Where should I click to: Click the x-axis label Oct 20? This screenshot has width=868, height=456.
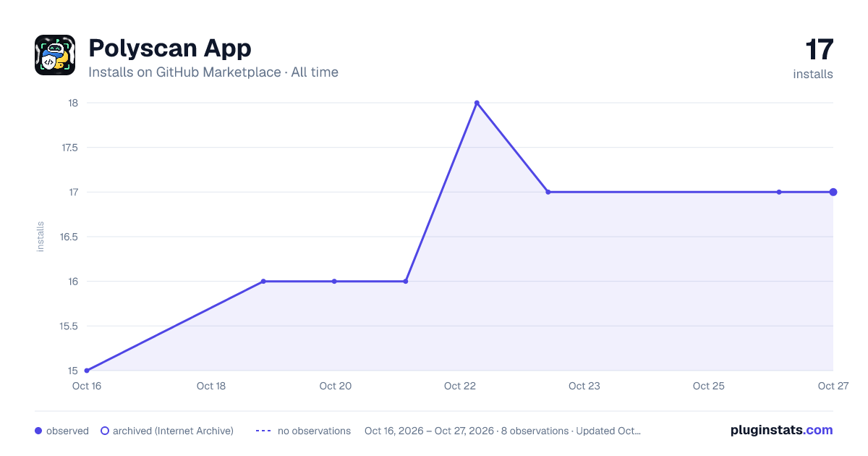point(336,386)
